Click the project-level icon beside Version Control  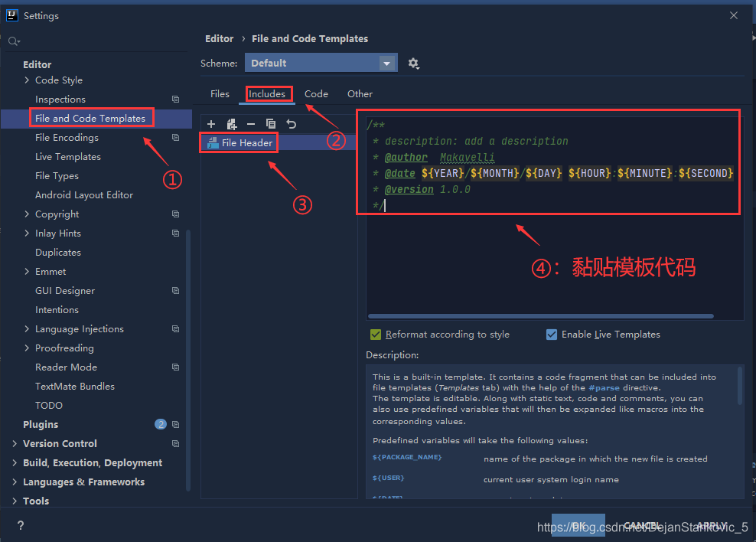pyautogui.click(x=175, y=444)
